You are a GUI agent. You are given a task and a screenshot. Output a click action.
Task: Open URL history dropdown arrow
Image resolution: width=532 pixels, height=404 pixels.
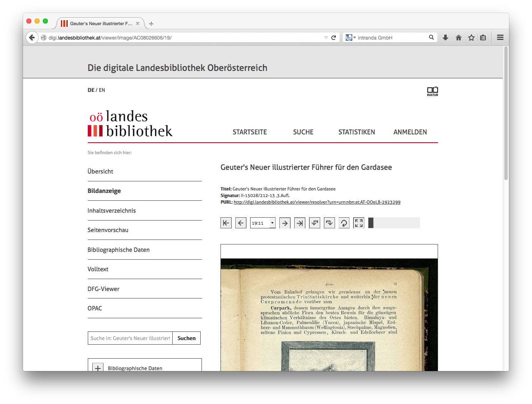click(x=326, y=38)
